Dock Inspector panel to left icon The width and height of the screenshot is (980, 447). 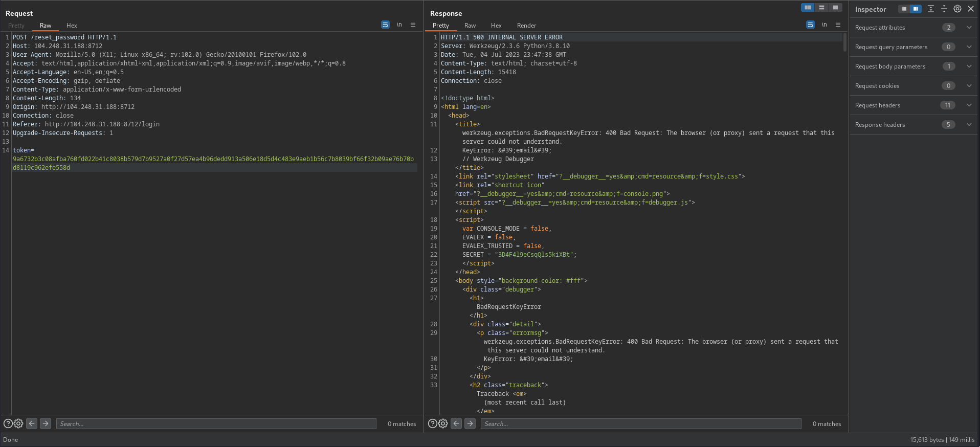coord(904,9)
